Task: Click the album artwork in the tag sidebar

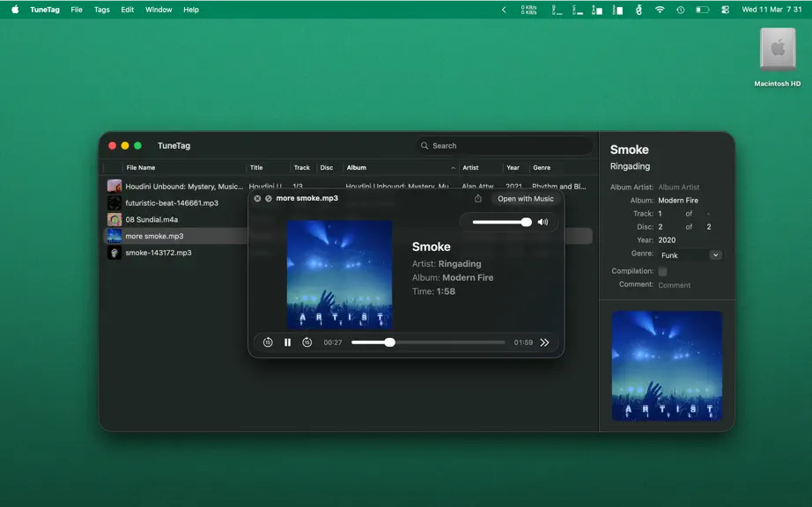Action: point(667,366)
